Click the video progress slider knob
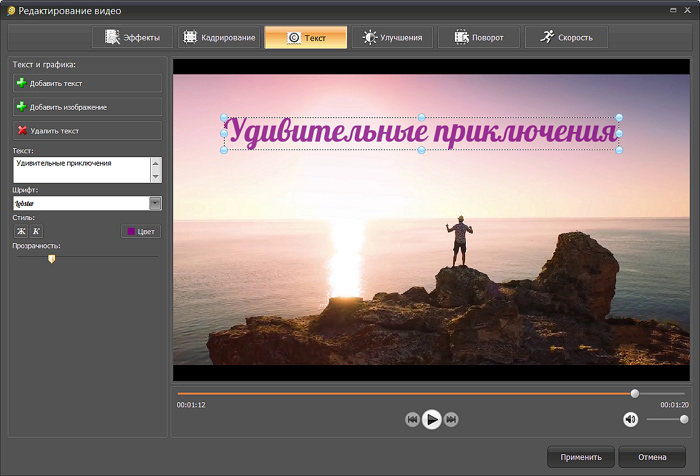This screenshot has height=476, width=700. tap(634, 393)
